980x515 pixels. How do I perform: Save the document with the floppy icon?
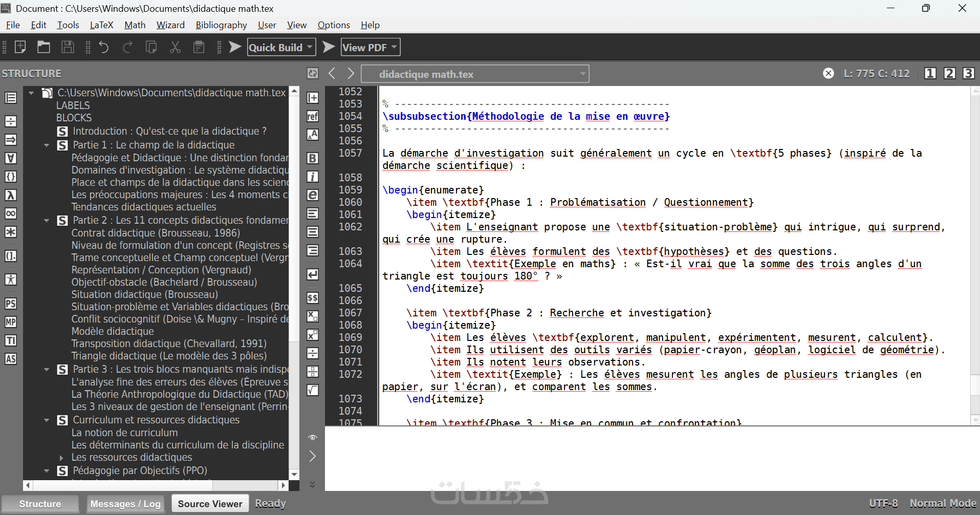68,47
